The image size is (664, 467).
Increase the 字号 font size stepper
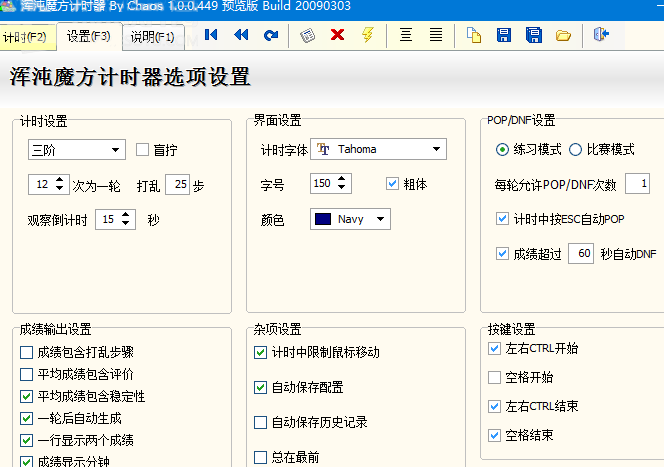click(x=345, y=179)
